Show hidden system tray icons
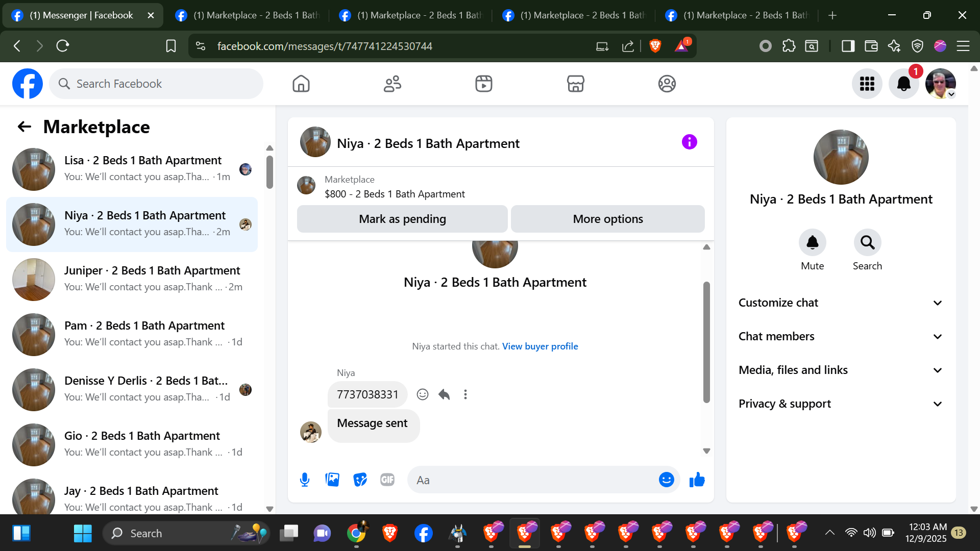The width and height of the screenshot is (980, 551). pyautogui.click(x=830, y=533)
